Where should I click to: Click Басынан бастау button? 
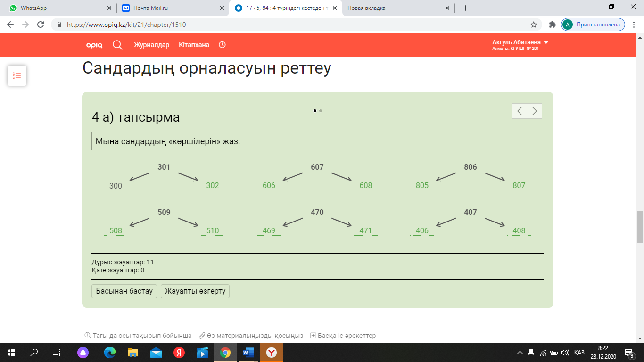point(124,291)
